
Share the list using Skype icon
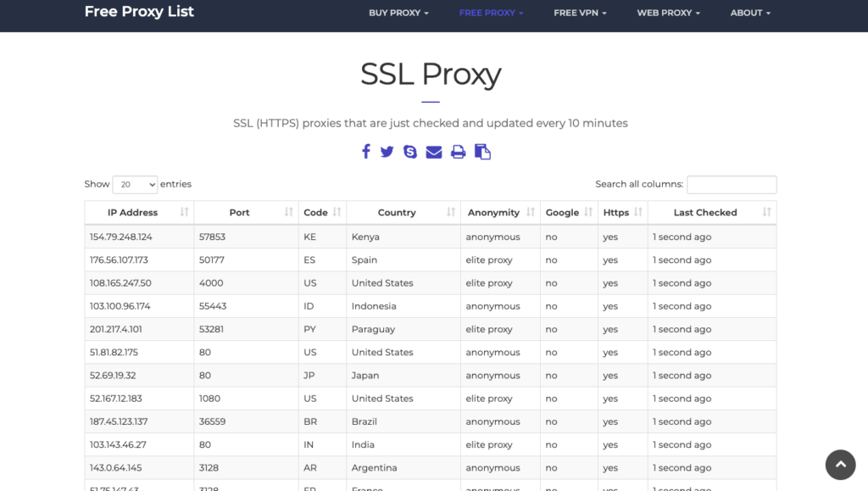pyautogui.click(x=410, y=152)
